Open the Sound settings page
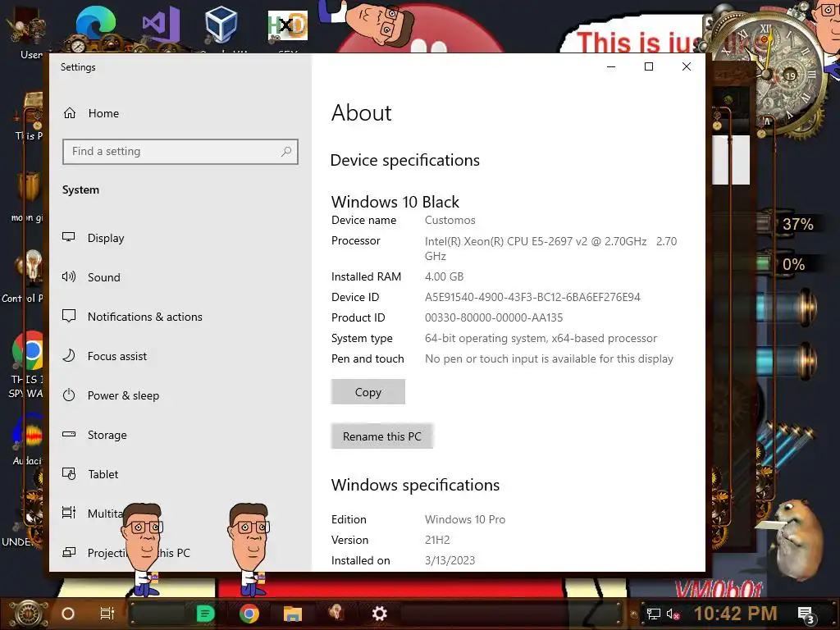 (x=104, y=277)
